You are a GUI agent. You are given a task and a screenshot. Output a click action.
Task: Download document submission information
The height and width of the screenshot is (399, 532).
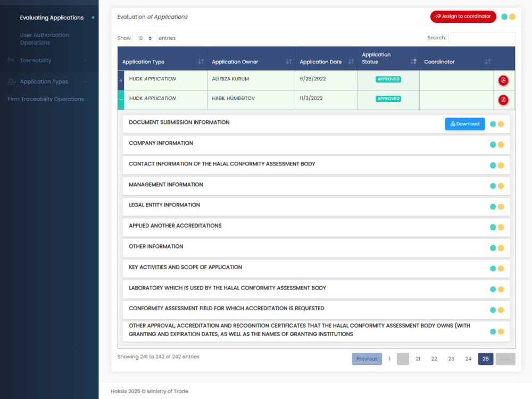(465, 124)
